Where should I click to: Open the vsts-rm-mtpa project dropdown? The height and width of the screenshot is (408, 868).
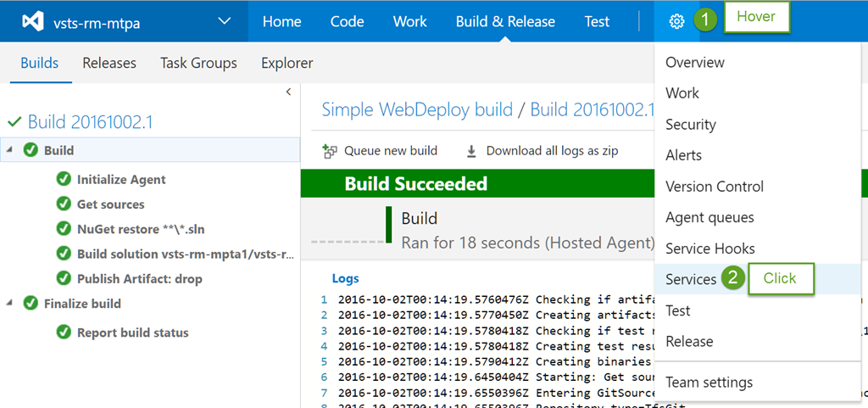[x=224, y=22]
